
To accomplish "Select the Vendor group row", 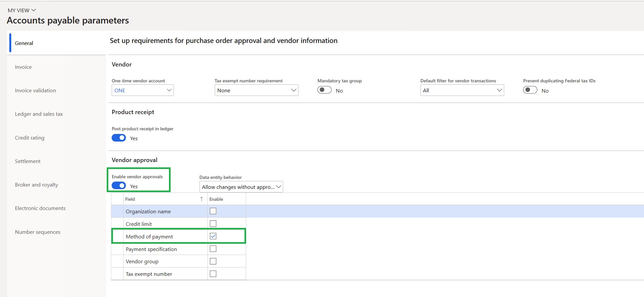I will [142, 261].
